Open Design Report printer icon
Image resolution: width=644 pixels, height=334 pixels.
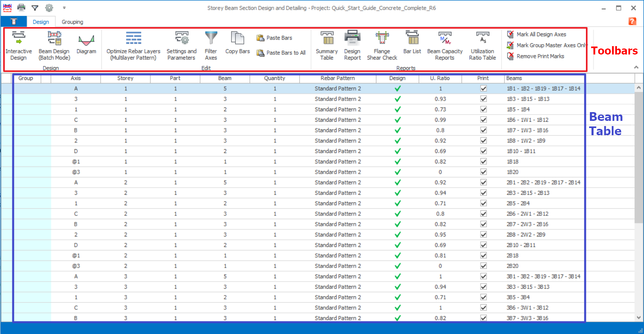[352, 38]
